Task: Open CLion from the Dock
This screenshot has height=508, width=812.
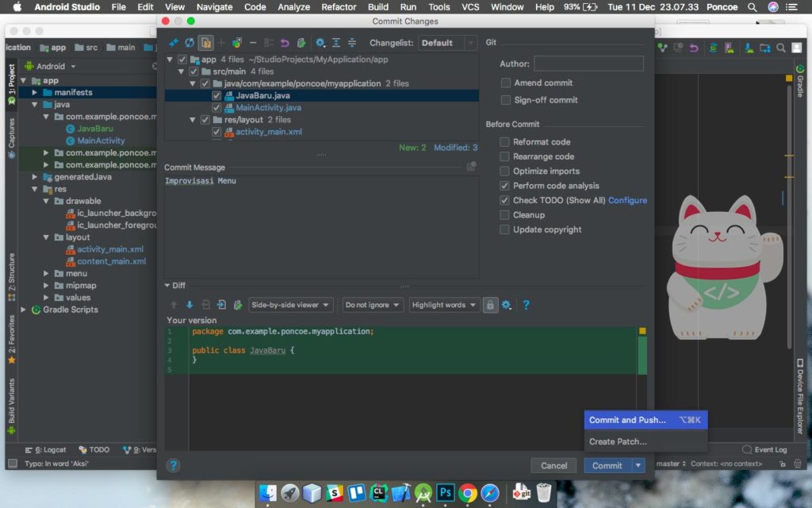Action: 378,492
